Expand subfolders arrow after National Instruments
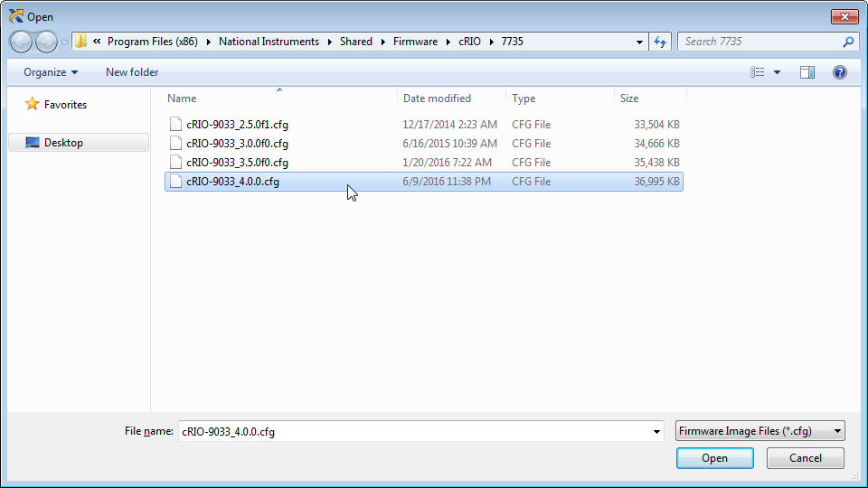This screenshot has height=488, width=868. [x=329, y=42]
